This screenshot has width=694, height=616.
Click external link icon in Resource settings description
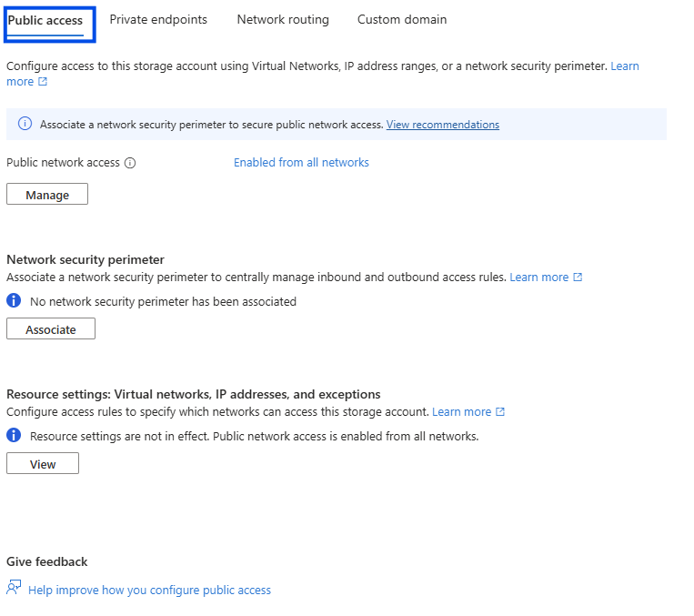pos(500,412)
